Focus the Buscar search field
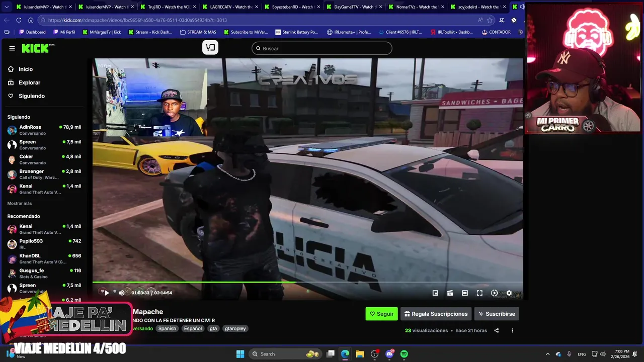The height and width of the screenshot is (362, 644). [x=322, y=48]
